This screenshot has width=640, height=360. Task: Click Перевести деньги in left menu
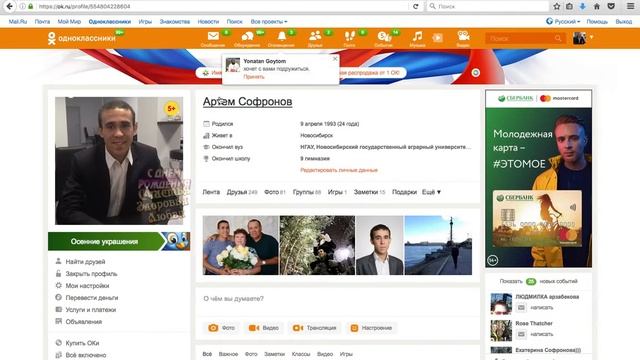pyautogui.click(x=92, y=298)
